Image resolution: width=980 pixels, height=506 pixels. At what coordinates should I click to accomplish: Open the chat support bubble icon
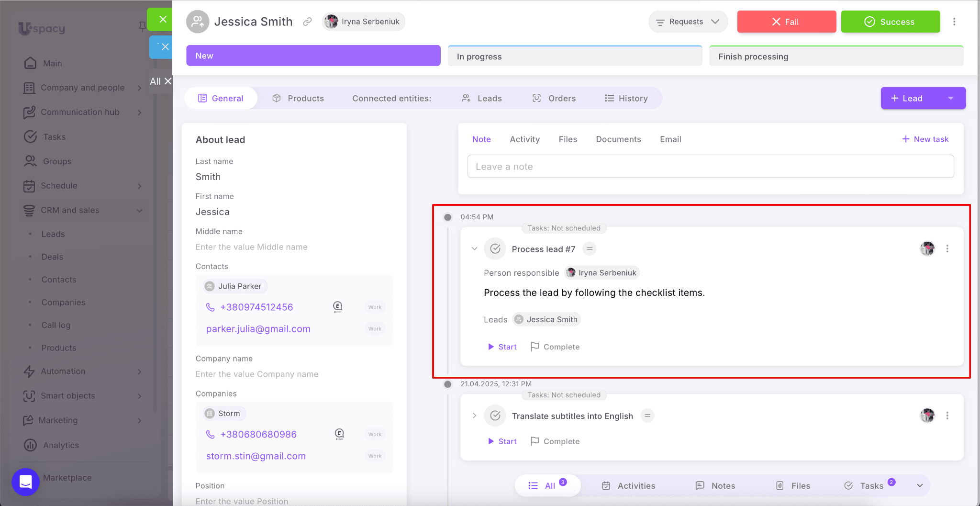(x=25, y=482)
